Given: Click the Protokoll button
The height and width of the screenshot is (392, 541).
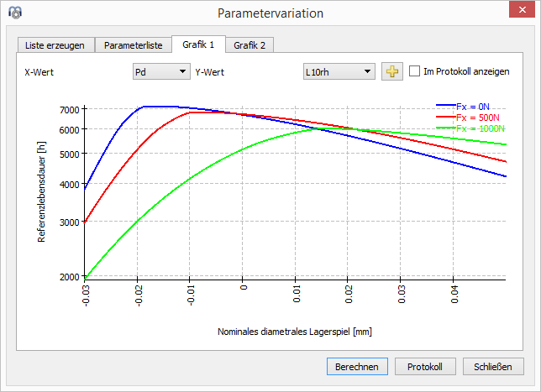Looking at the screenshot, I should pyautogui.click(x=425, y=367).
